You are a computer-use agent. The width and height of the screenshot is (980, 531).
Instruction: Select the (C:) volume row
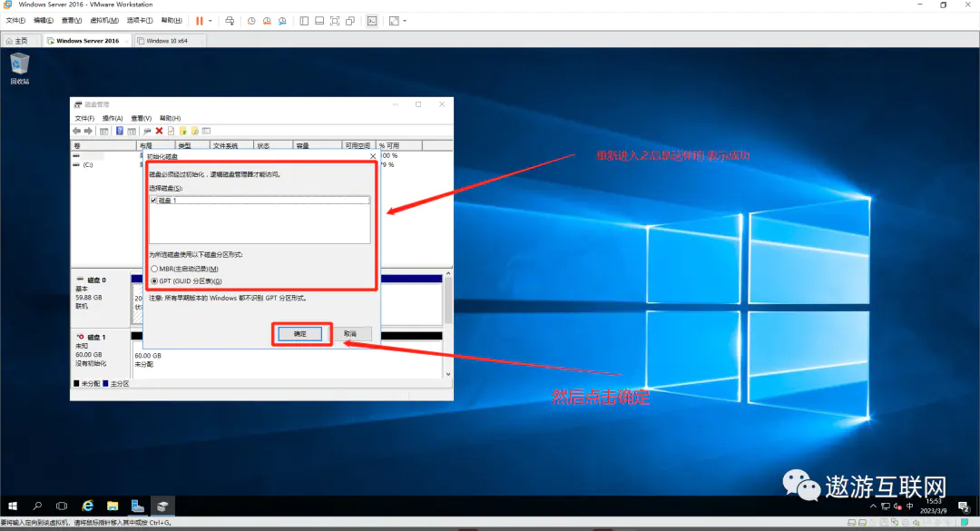tap(88, 165)
